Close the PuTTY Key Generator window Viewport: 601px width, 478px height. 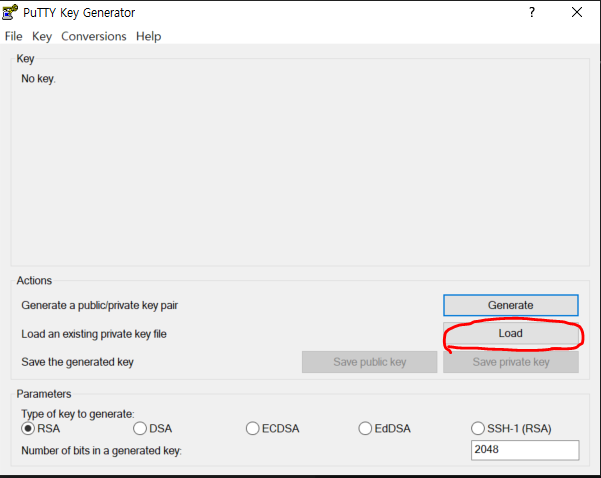tap(576, 12)
